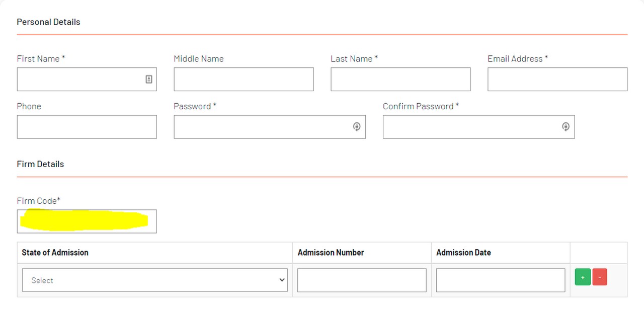Viewport: 644px width, 312px height.
Task: Click the Admission Date input in table
Action: (x=500, y=280)
